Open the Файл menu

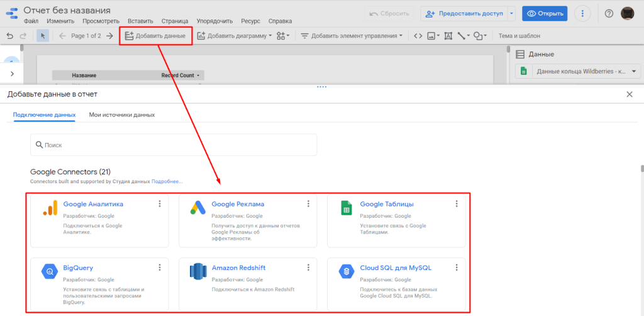(x=31, y=21)
